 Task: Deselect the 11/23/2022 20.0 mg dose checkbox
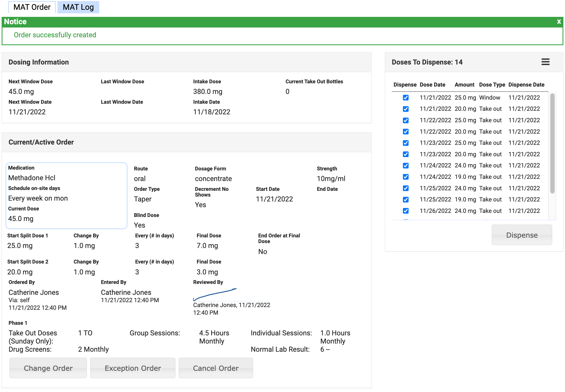point(406,154)
